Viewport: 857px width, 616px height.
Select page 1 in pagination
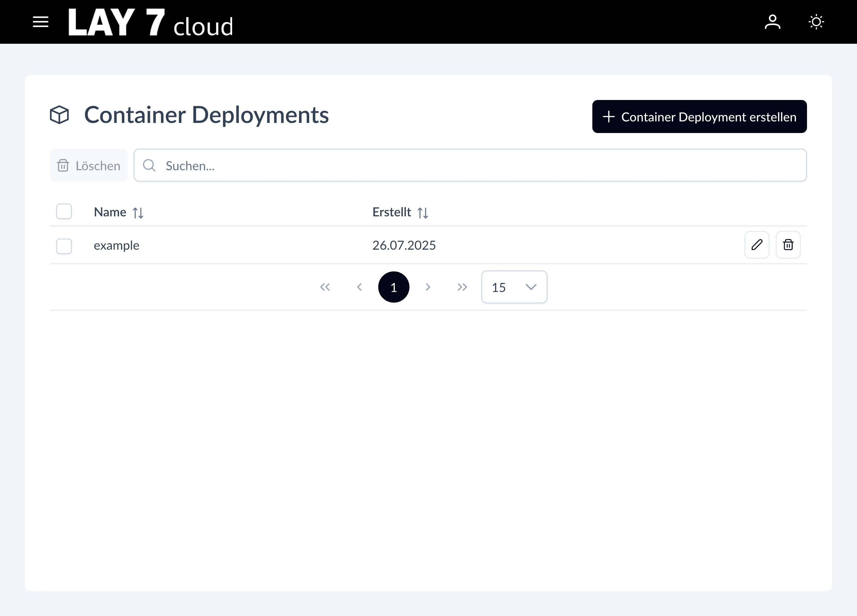pos(394,287)
